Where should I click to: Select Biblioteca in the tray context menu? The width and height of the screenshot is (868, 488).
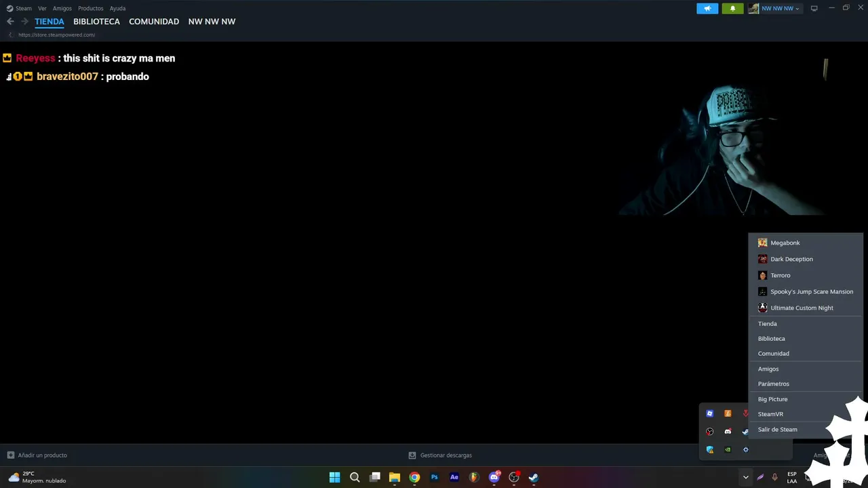click(806, 338)
